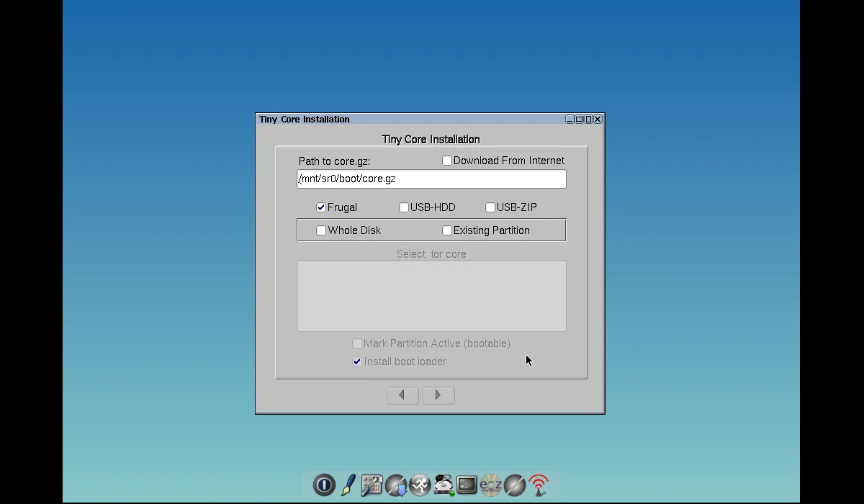This screenshot has width=864, height=504.
Task: Launch the Terminal icon in dock
Action: [467, 485]
